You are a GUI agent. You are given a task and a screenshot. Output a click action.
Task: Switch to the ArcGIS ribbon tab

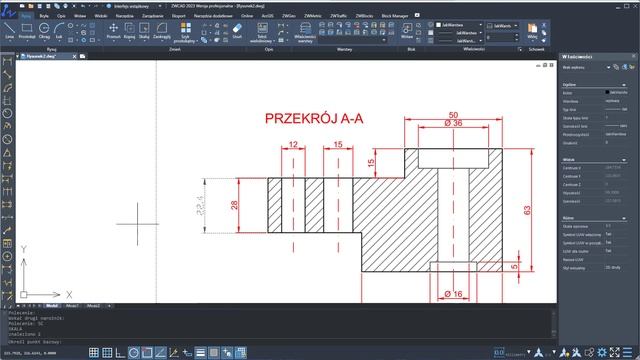tap(267, 16)
